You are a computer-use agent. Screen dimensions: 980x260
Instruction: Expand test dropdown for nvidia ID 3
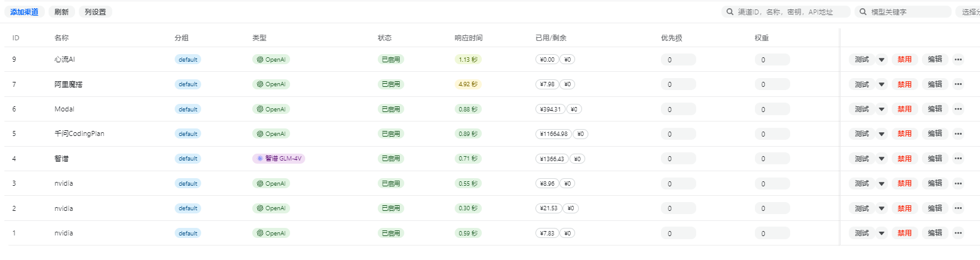coord(882,183)
